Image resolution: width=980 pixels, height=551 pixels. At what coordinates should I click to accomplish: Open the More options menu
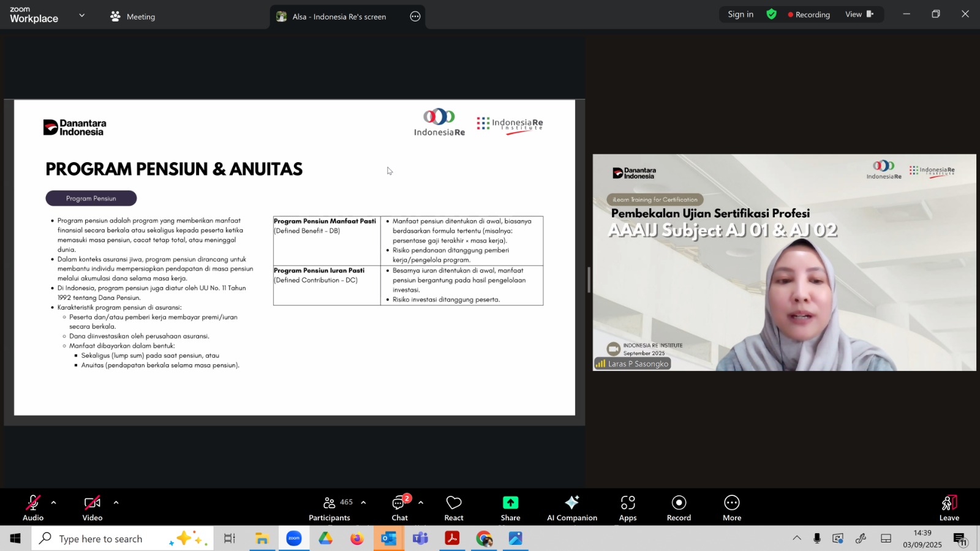click(x=732, y=508)
